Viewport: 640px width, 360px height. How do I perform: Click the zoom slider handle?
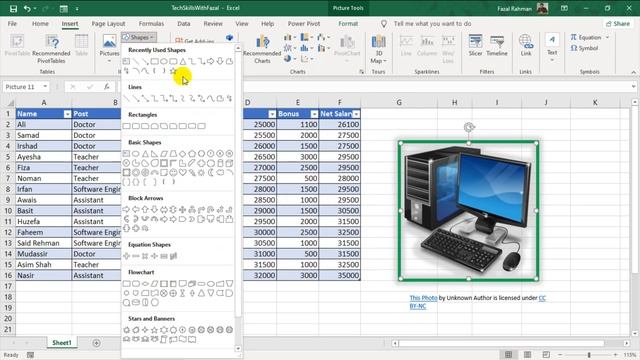coord(589,355)
